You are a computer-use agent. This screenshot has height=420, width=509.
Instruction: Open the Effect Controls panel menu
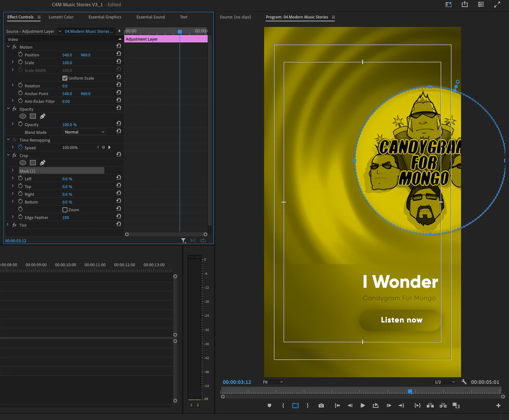39,17
